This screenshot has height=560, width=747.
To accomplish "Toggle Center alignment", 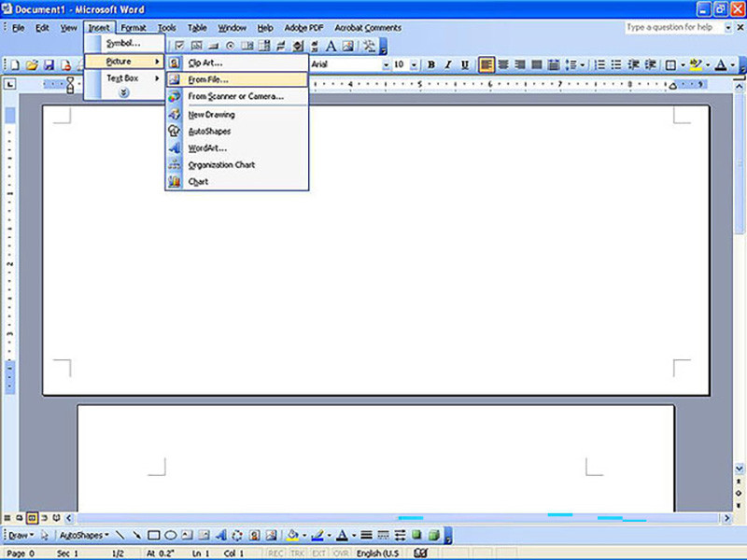I will pyautogui.click(x=503, y=64).
